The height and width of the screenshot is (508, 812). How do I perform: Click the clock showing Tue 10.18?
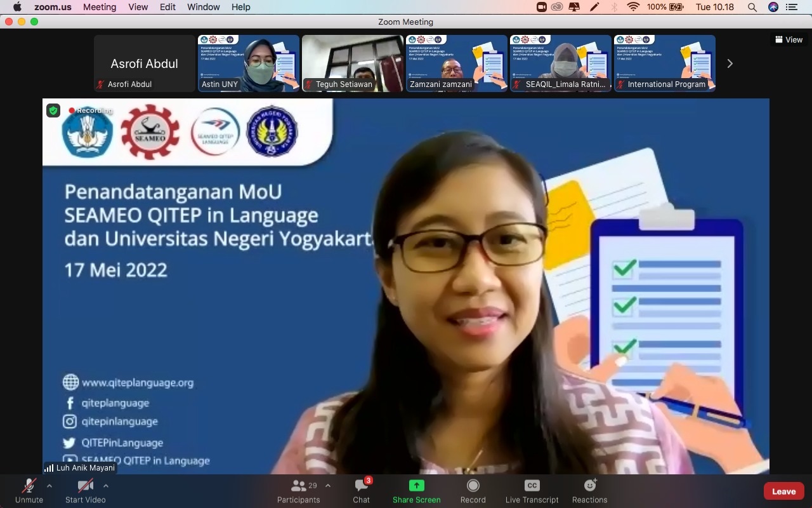pos(715,7)
